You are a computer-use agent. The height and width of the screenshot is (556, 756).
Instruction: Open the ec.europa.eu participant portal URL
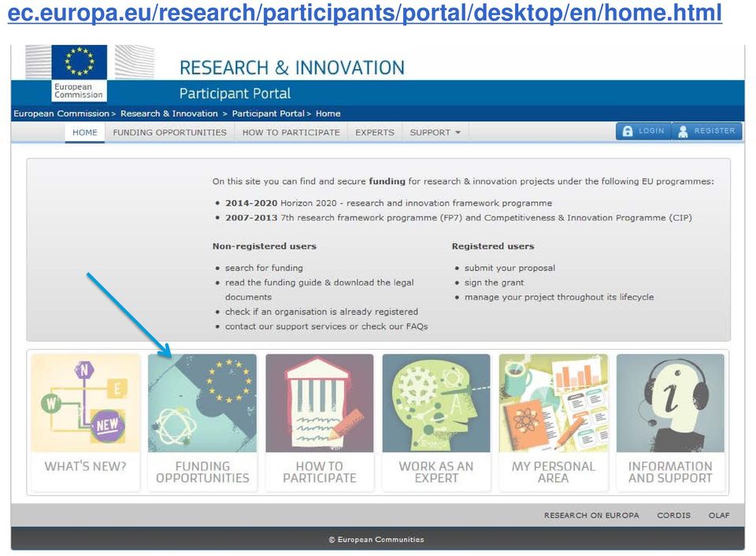point(365,13)
